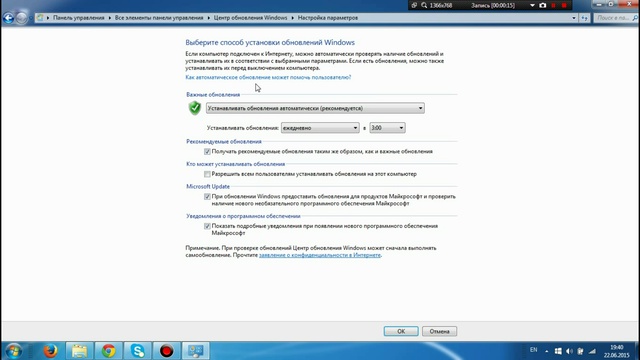Open the 3:00 install time dropdown
This screenshot has height=360, width=640.
coord(387,128)
